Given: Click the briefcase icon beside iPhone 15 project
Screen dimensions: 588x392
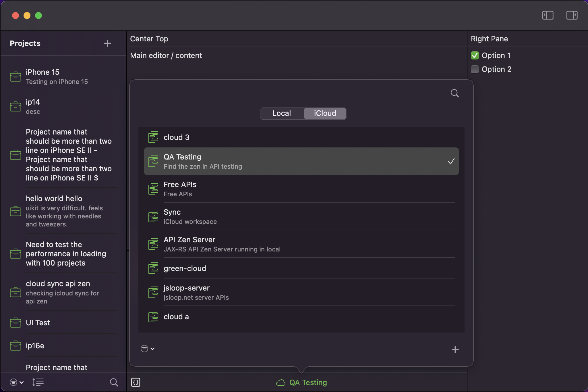Looking at the screenshot, I should click(16, 76).
